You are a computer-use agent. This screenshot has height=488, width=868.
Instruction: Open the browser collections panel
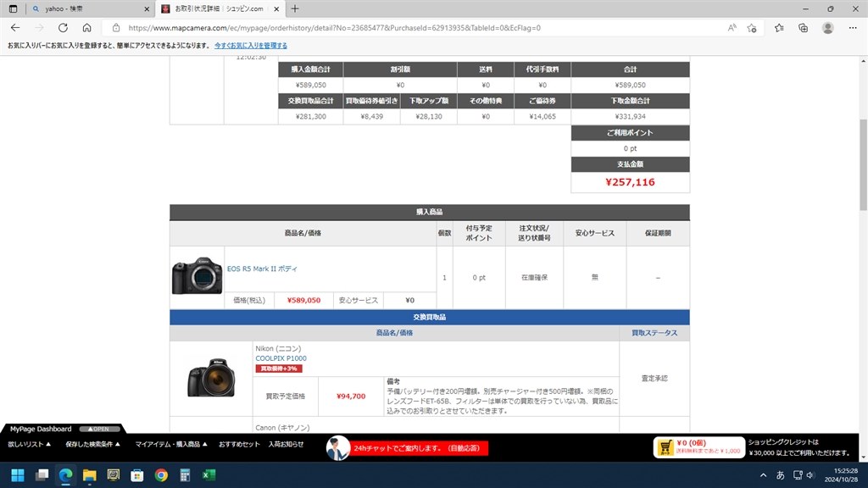[804, 28]
